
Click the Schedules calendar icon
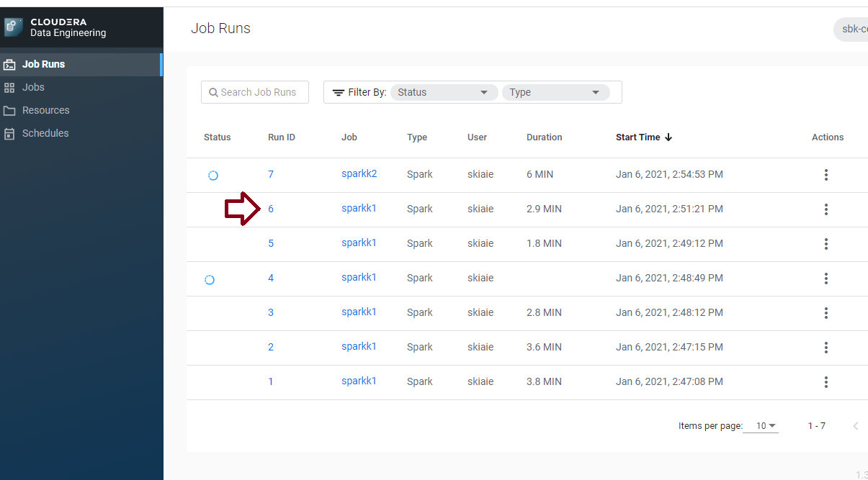[11, 133]
